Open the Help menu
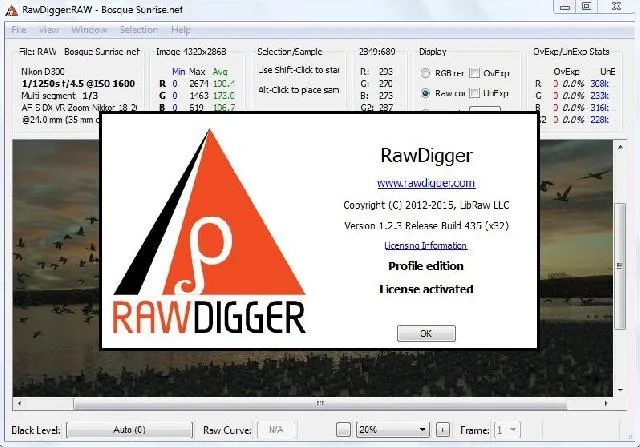 [x=180, y=30]
